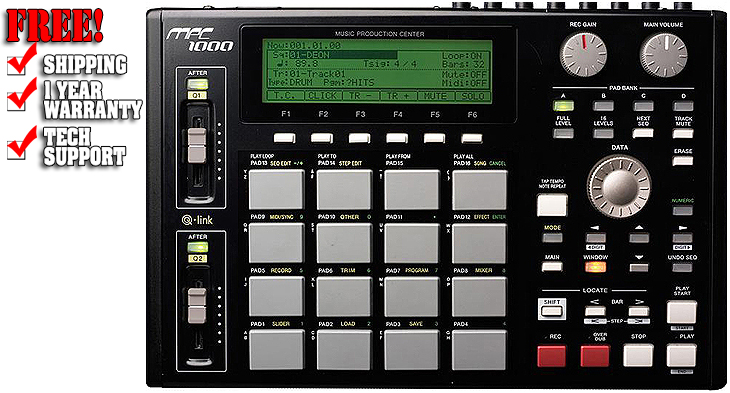
Task: Hit PAD 2 labeled LOAD
Action: coord(344,350)
